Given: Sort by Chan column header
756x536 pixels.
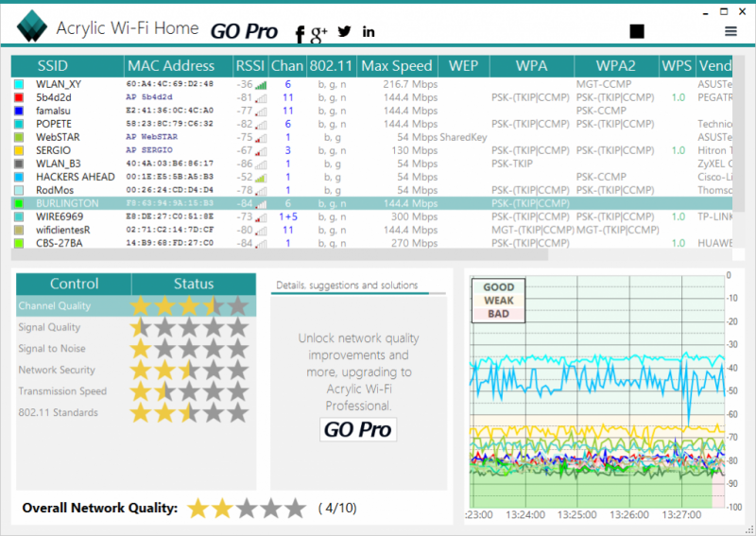Looking at the screenshot, I should 287,66.
